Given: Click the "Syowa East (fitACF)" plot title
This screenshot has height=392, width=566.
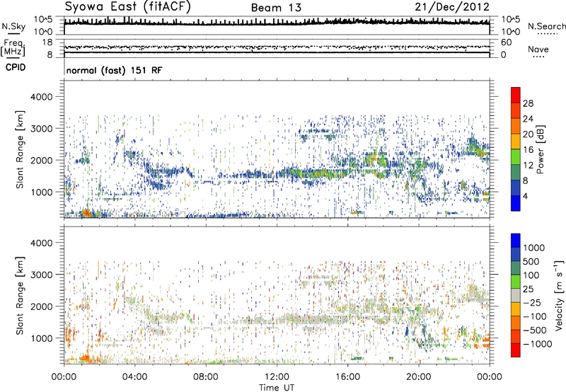Looking at the screenshot, I should coord(128,7).
